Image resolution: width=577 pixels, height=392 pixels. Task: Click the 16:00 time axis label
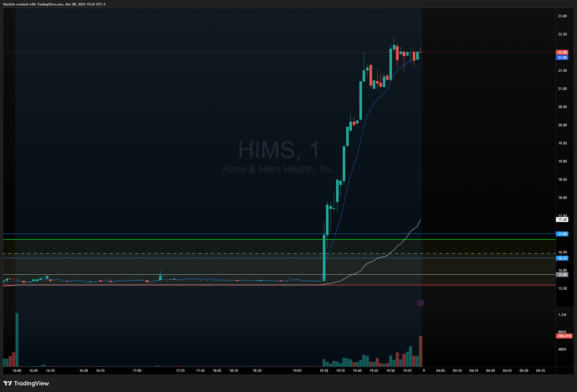[17, 371]
